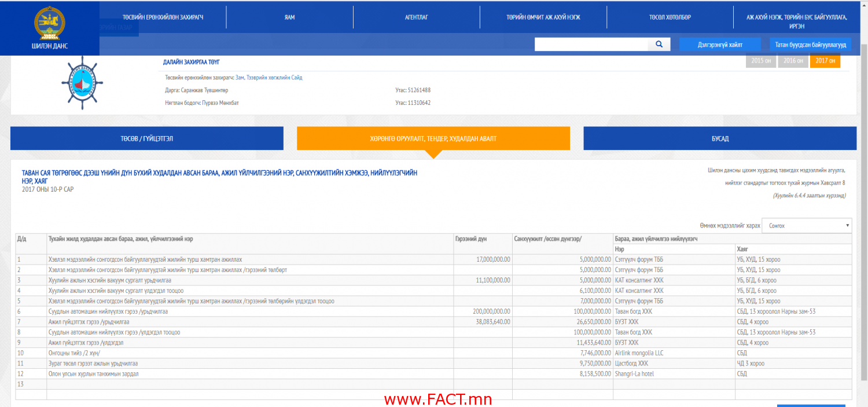Select the 2015 он year button
Screen dimensions: 868x407
click(x=760, y=61)
